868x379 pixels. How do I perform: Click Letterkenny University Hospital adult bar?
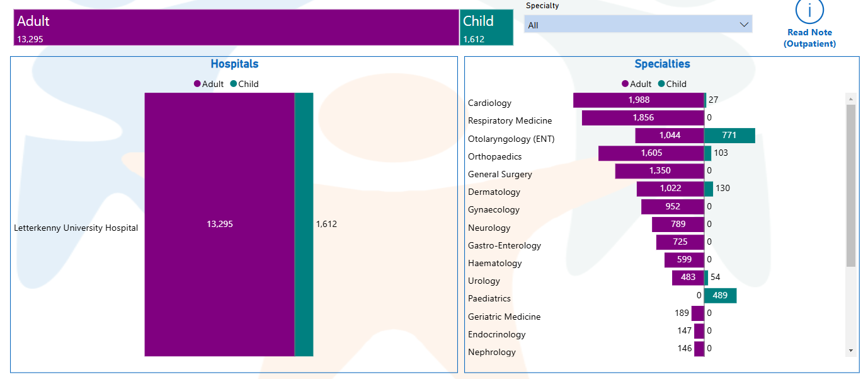click(219, 224)
